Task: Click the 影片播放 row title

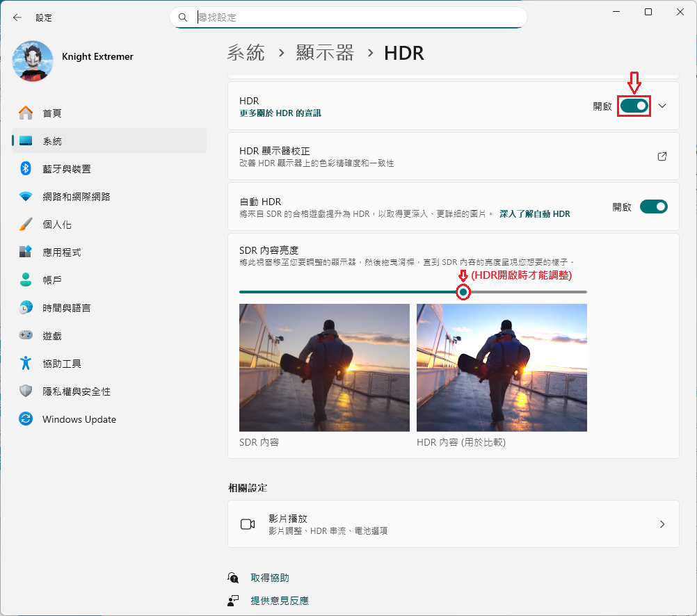Action: click(x=288, y=519)
